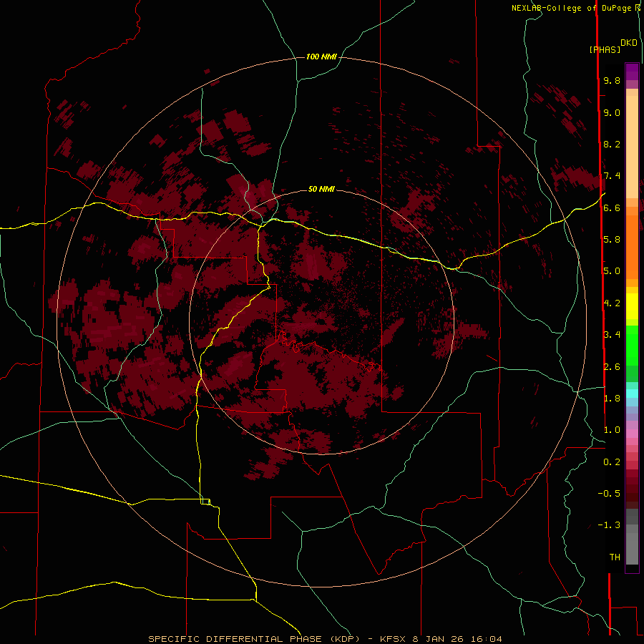
Task: Click the 1.8 legend scale label
Action: tap(612, 399)
